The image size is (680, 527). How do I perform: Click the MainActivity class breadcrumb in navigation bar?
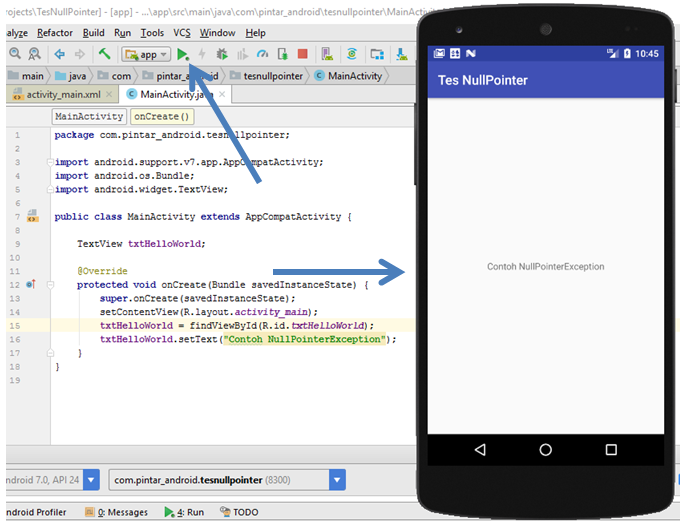(x=348, y=76)
